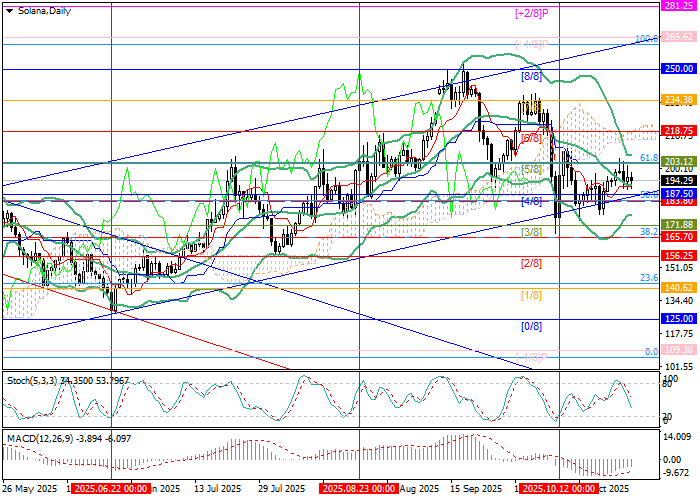This screenshot has height=500, width=700.
Task: Open the dropdown triangle beside Solana,Daily
Action: (9, 11)
